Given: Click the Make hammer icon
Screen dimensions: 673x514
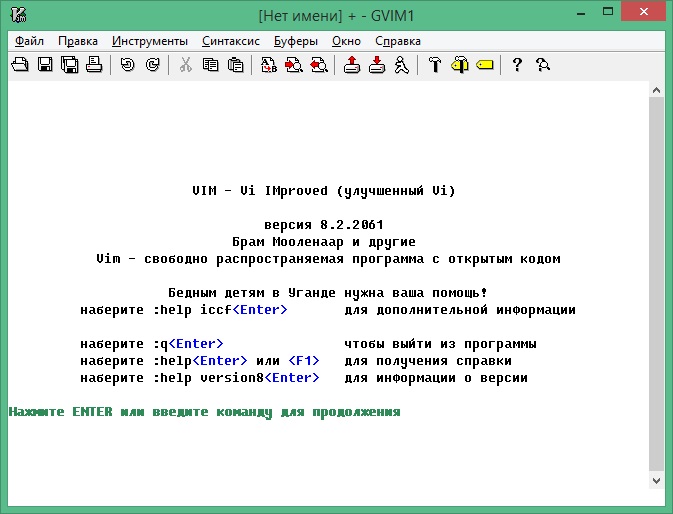Looking at the screenshot, I should tap(435, 65).
